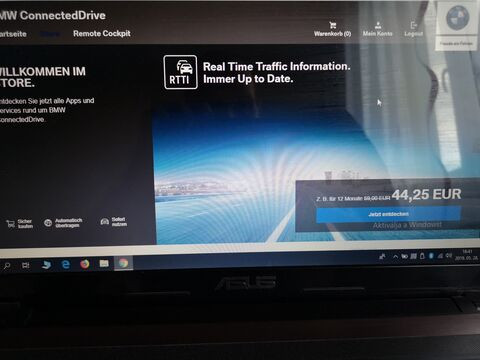Click the Sofort nutzen icon
This screenshot has height=360, width=480.
[x=105, y=222]
